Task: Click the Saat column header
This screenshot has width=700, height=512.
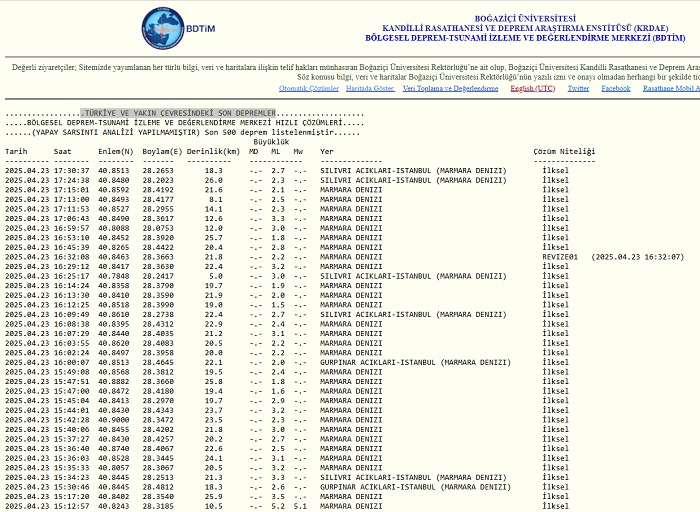Action: (x=62, y=152)
